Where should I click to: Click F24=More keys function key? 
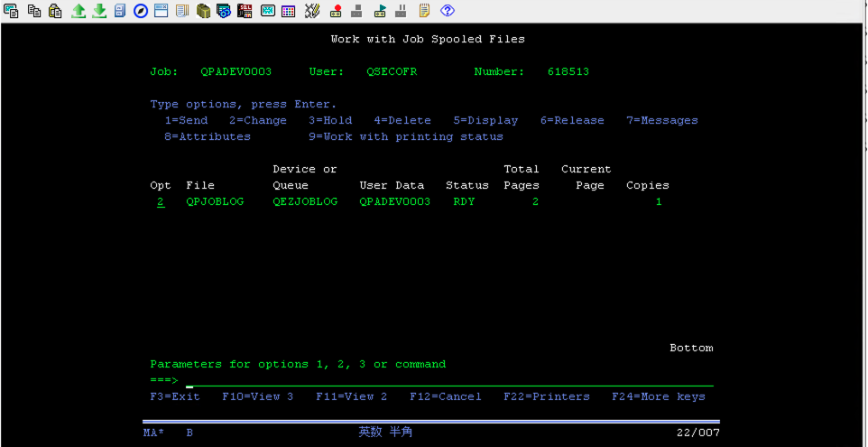click(x=659, y=396)
